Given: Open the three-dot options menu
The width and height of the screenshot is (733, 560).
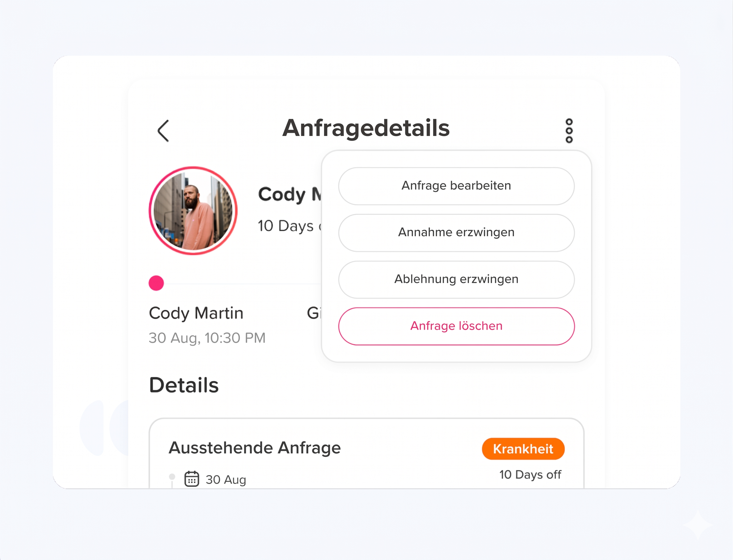Looking at the screenshot, I should [569, 131].
